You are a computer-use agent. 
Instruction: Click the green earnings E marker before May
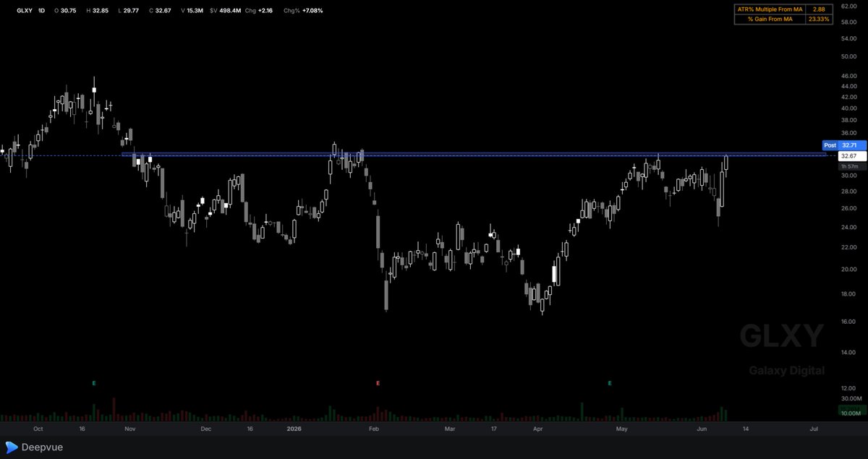tap(610, 382)
